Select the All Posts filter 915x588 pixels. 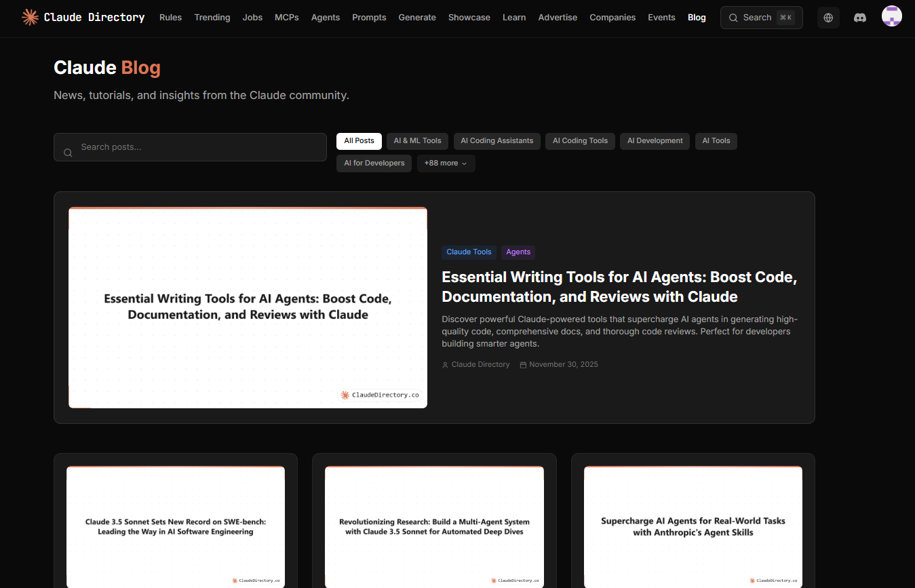click(359, 141)
